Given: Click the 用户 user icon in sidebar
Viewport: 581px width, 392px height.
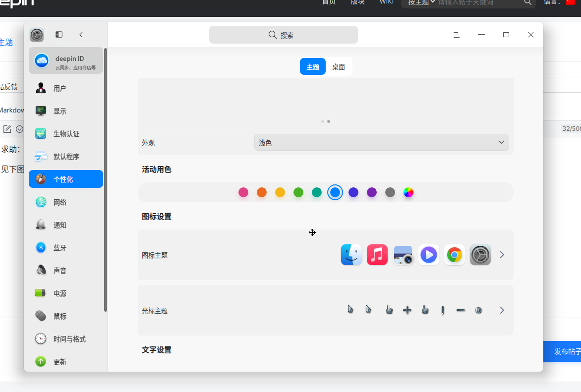Looking at the screenshot, I should (41, 88).
